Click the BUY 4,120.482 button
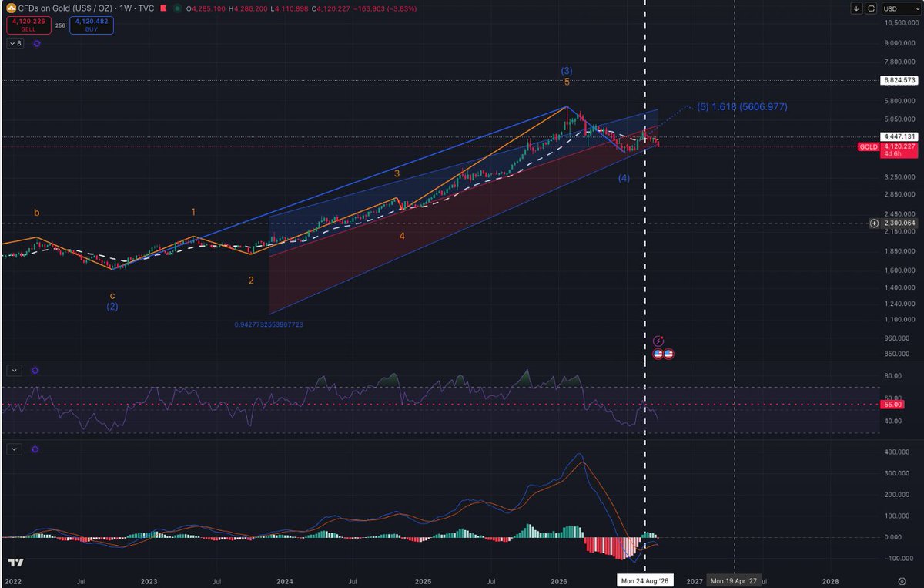Screen dimensions: 924x588 point(92,25)
